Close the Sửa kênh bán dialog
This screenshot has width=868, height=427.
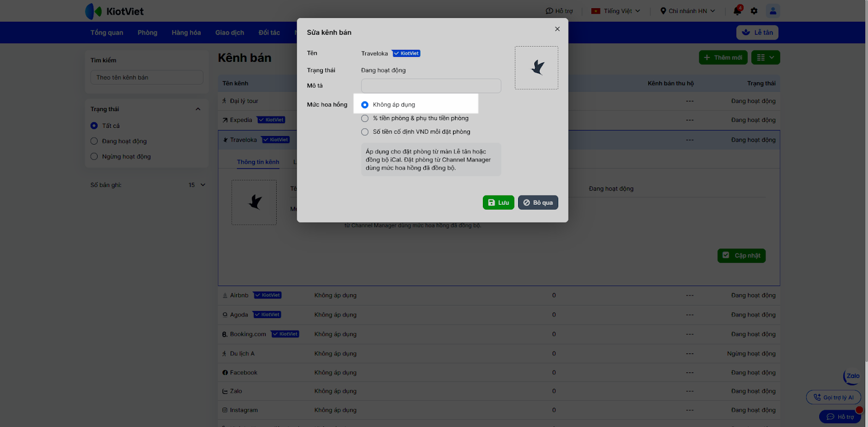pyautogui.click(x=557, y=29)
